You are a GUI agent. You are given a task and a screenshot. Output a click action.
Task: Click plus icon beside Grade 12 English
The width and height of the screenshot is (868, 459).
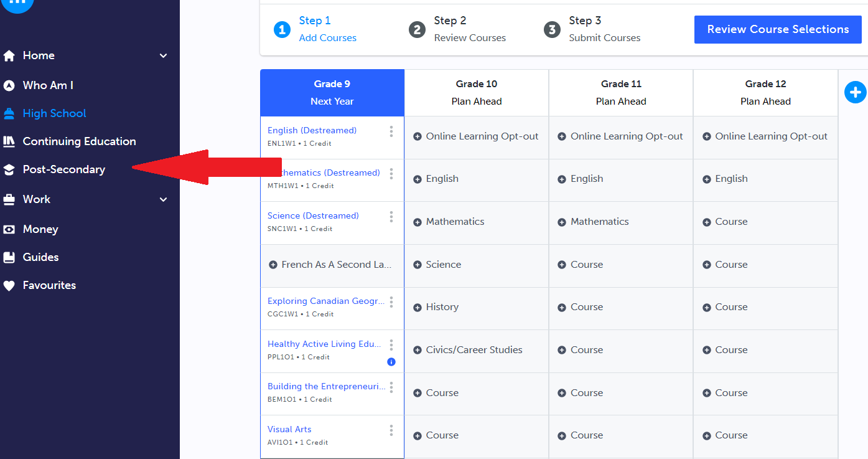(x=706, y=179)
